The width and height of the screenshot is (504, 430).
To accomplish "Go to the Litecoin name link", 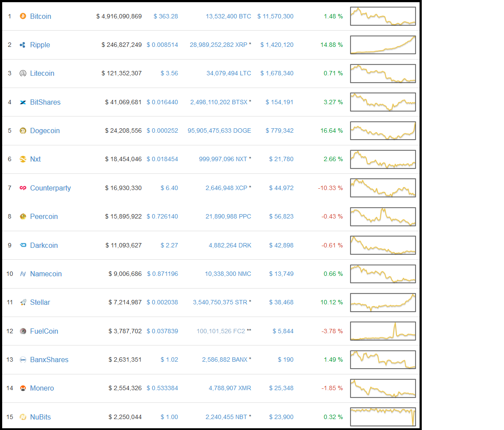I will [x=42, y=73].
